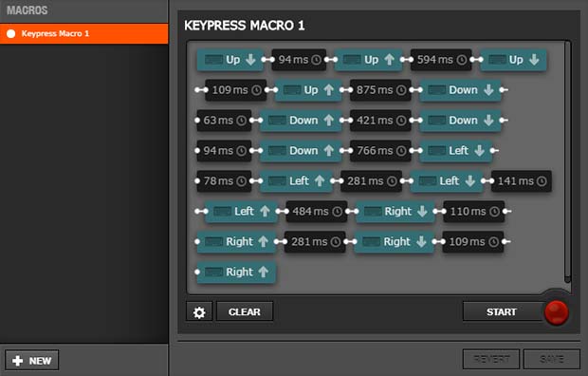Viewport: 588px width, 376px height.
Task: Open macro settings gear icon
Action: click(199, 311)
